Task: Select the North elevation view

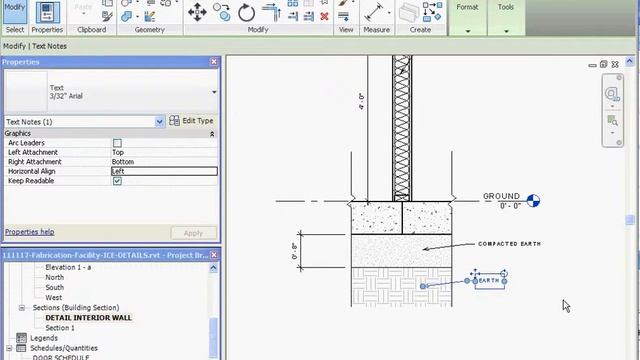Action: (55, 277)
